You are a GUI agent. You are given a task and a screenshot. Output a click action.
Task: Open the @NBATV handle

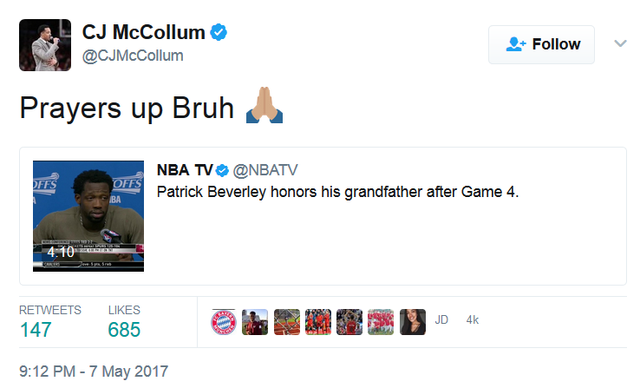[x=265, y=170]
